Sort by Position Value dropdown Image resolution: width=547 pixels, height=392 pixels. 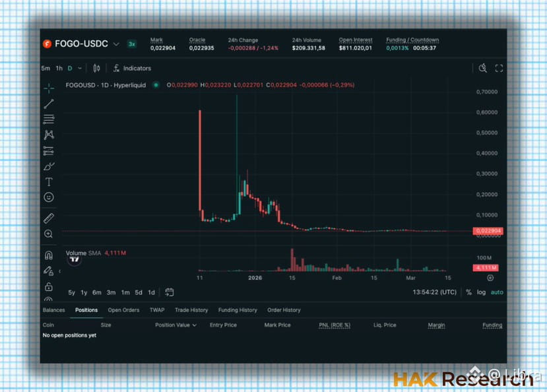[176, 325]
